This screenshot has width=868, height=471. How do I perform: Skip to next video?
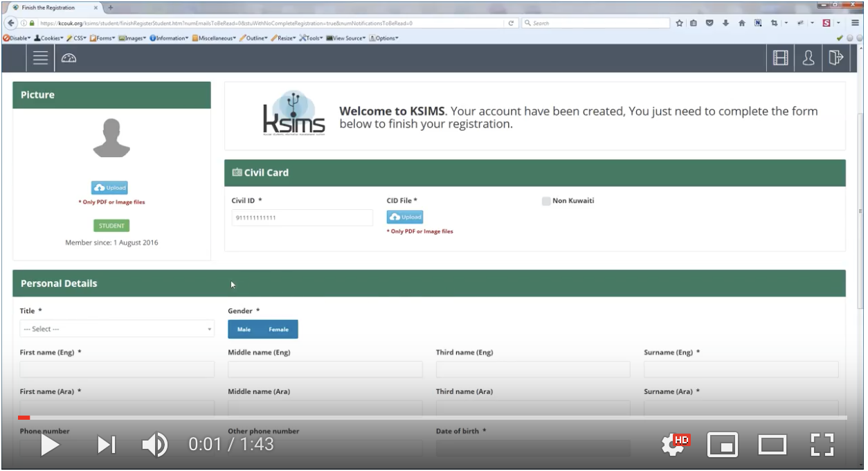point(107,445)
